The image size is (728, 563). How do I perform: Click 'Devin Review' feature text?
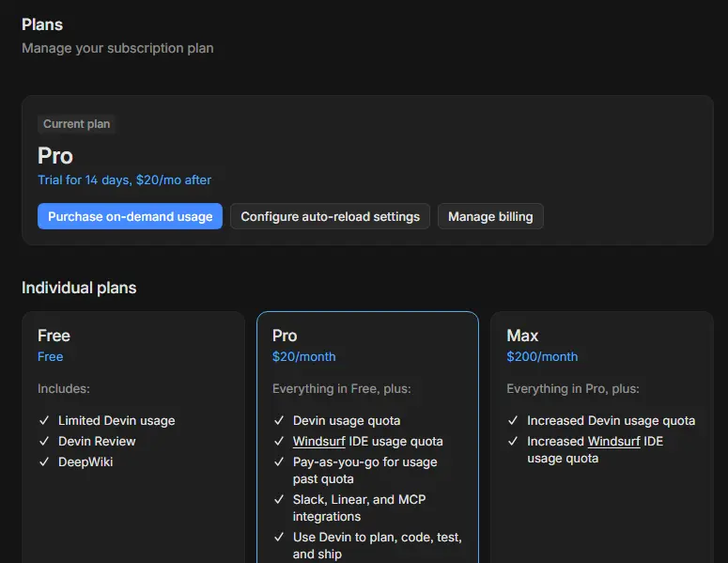(x=97, y=442)
